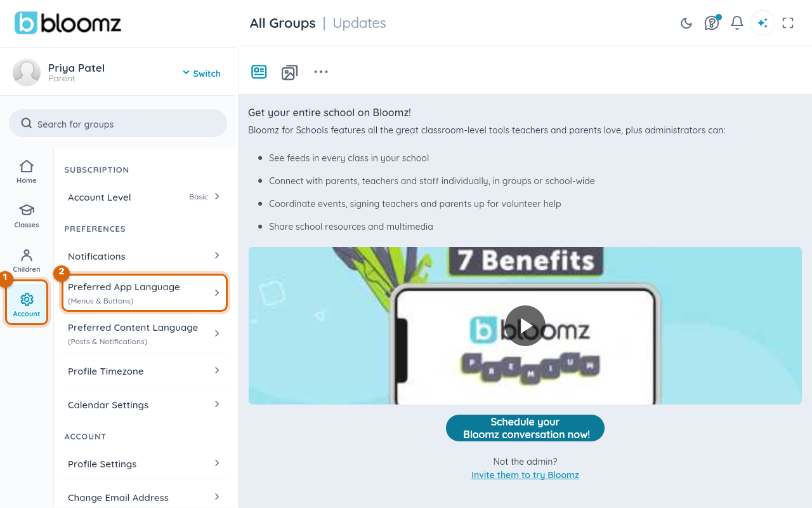Select the posts feed view icon
This screenshot has height=508, width=812.
[x=259, y=72]
